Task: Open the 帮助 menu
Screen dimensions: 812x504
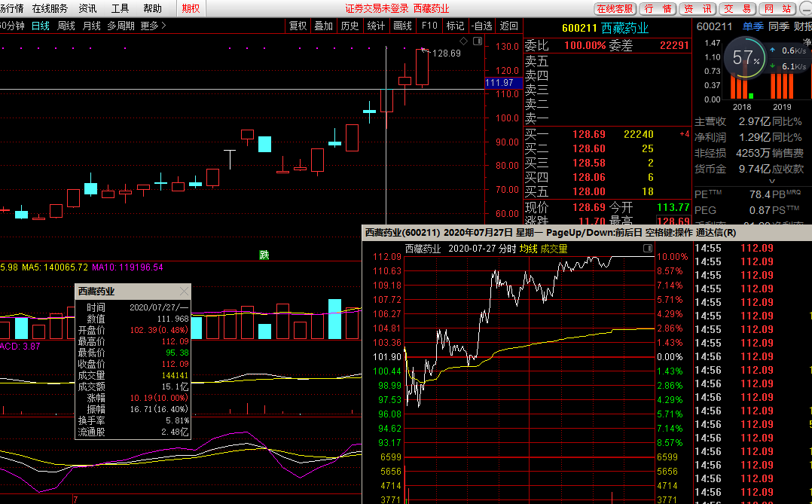Action: (x=152, y=9)
